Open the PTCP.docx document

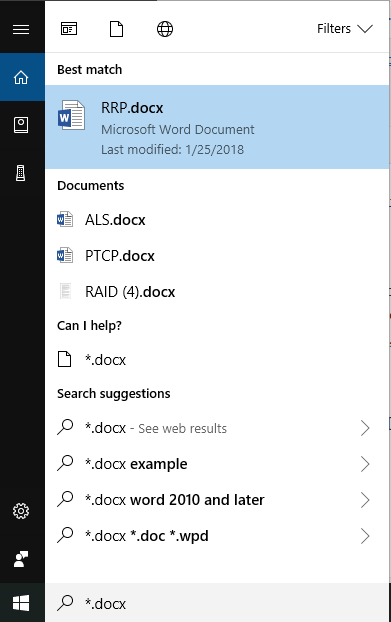[217, 255]
